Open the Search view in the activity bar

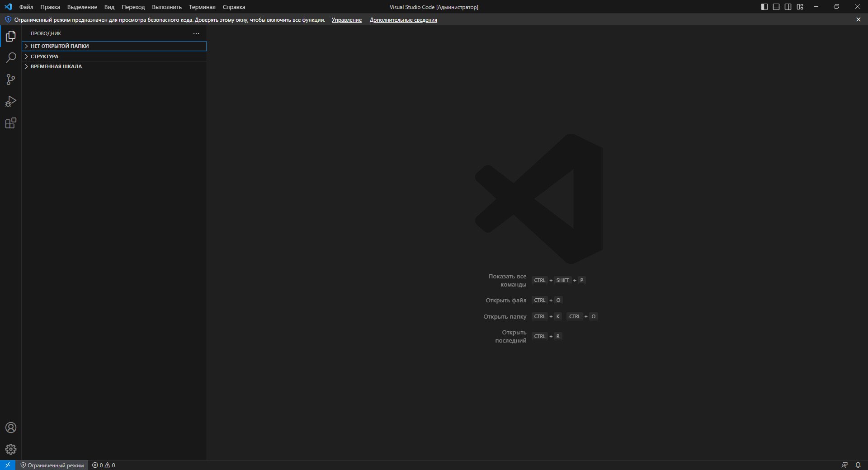pyautogui.click(x=11, y=58)
